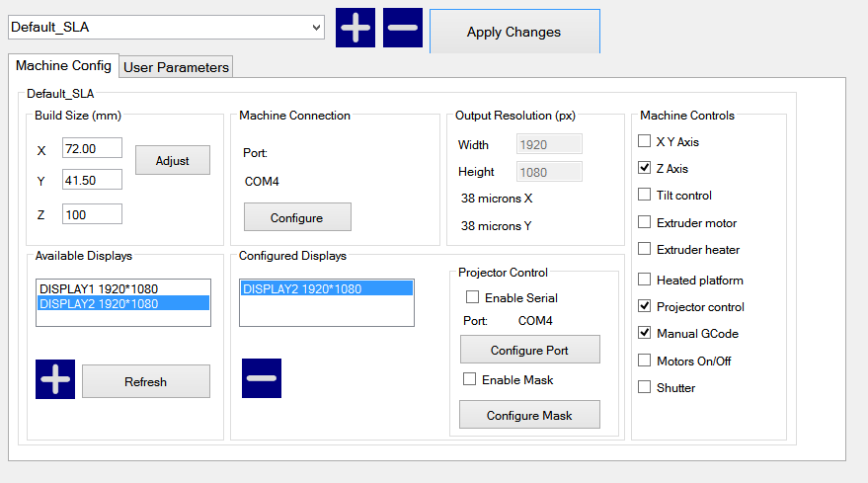Click the minus icon to remove machine profile
The height and width of the screenshot is (483, 868).
402,28
